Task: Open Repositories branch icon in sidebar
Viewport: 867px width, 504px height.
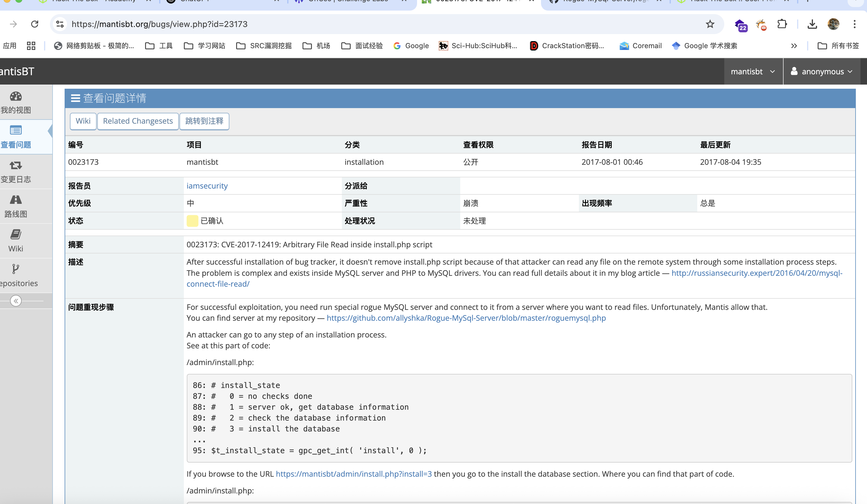Action: 16,269
